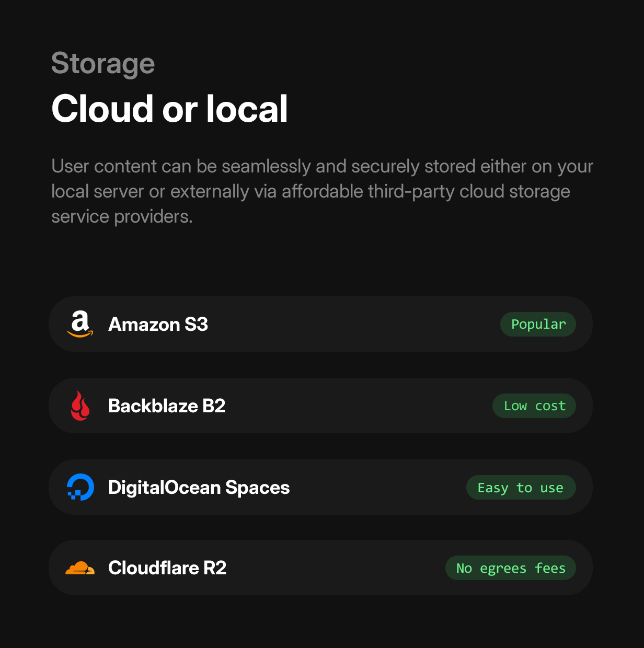Click the Amazon S3 provider name
This screenshot has height=648, width=644.
pos(158,324)
